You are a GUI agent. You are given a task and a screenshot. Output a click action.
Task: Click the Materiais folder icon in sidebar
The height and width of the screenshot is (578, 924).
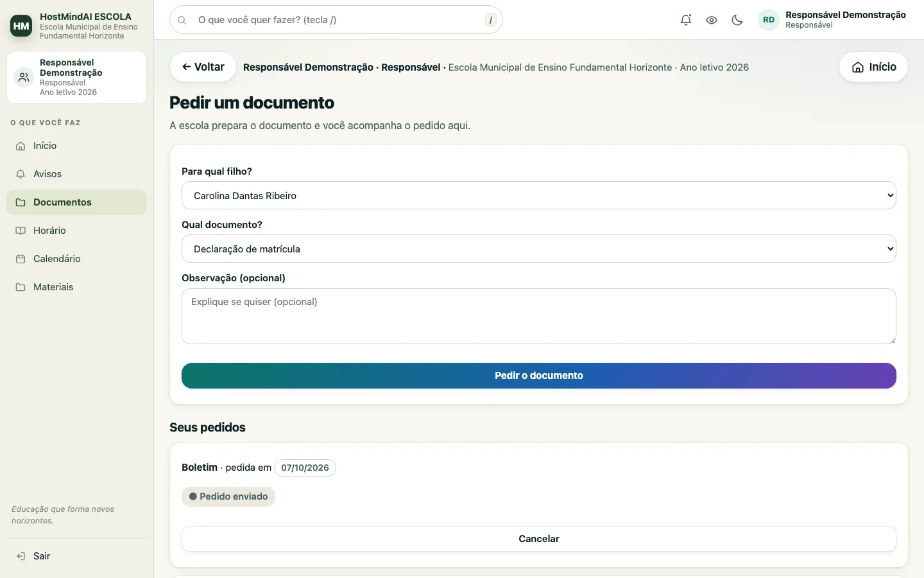tap(21, 287)
